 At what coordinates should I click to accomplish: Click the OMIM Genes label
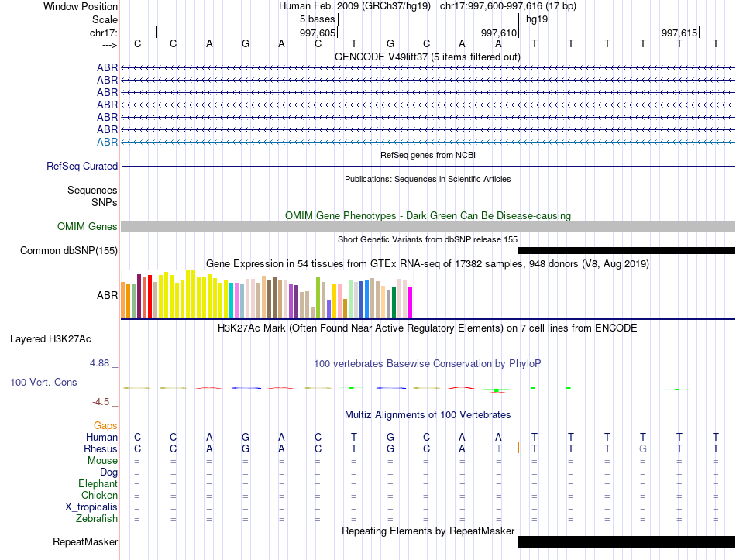[x=88, y=227]
